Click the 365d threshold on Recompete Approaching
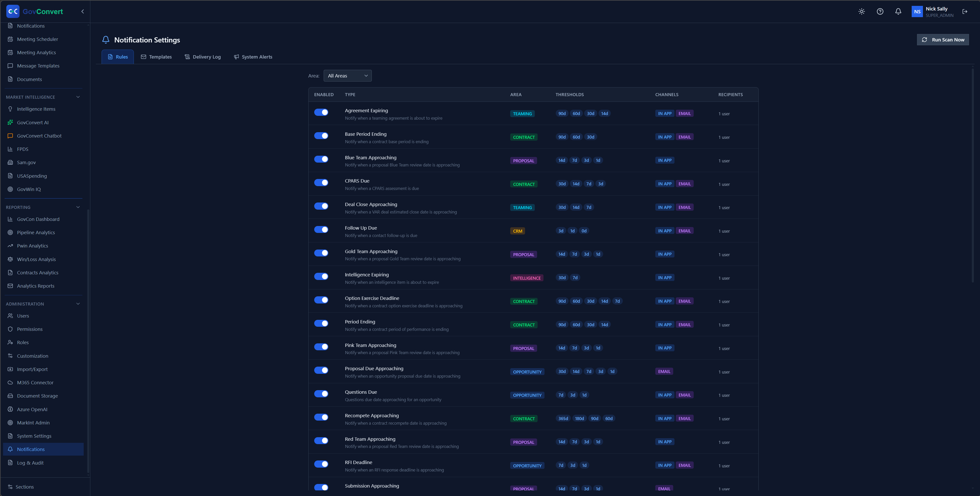 pyautogui.click(x=563, y=419)
